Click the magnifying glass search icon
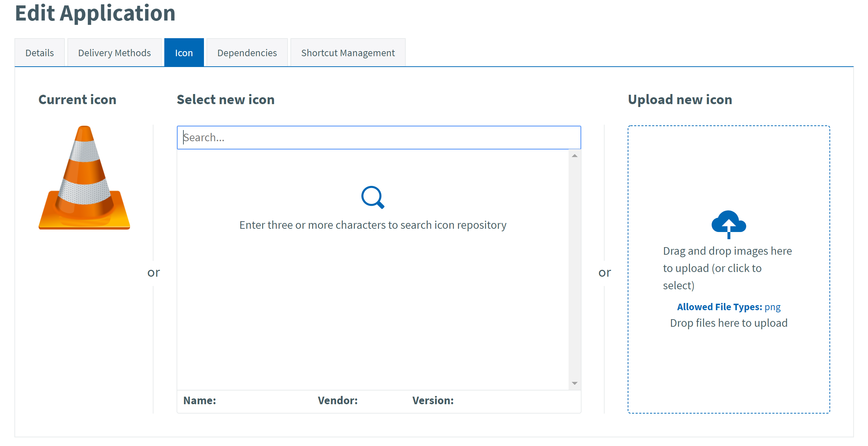Screen dimensions: 868x446 click(x=373, y=197)
